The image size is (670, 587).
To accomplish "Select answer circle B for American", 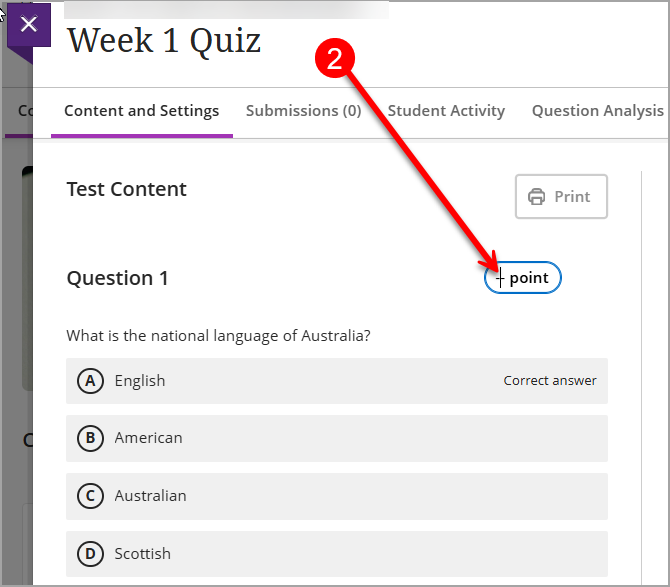I will [x=90, y=438].
